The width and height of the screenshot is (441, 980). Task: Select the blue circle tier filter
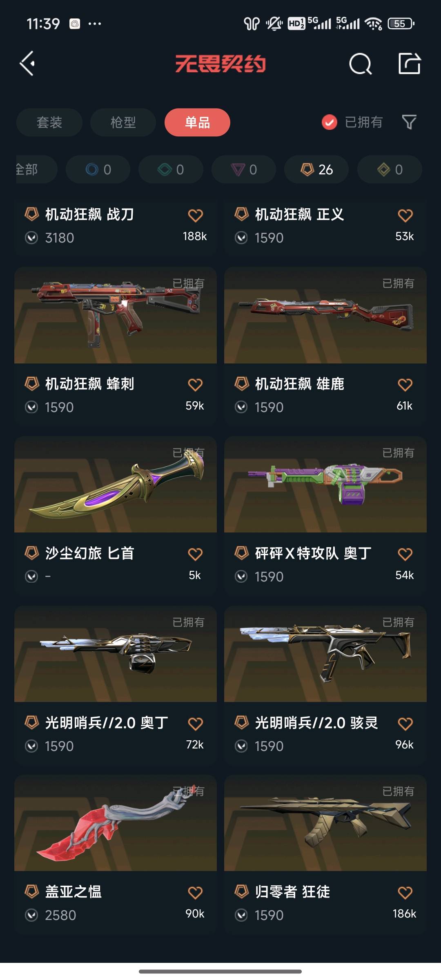(98, 169)
